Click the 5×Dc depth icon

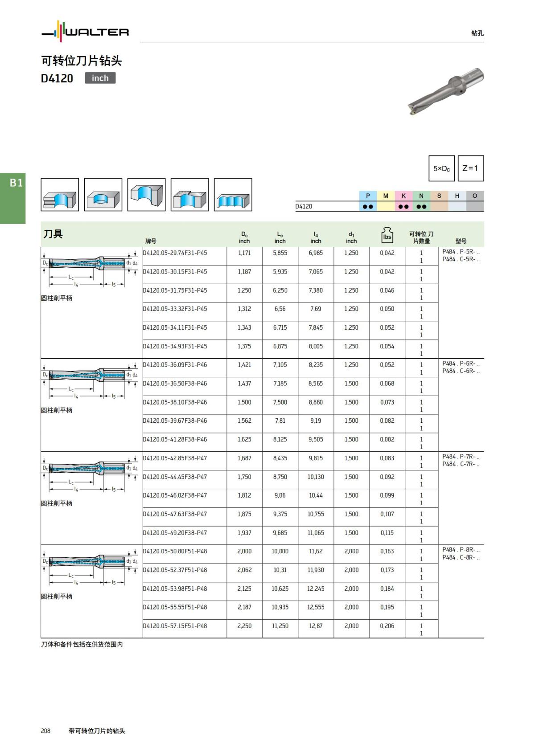(442, 168)
